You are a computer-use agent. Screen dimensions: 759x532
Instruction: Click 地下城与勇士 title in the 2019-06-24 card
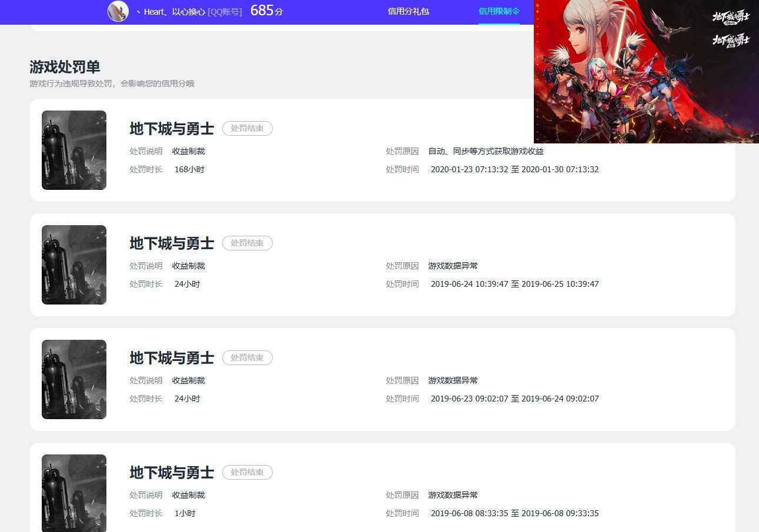pos(172,243)
